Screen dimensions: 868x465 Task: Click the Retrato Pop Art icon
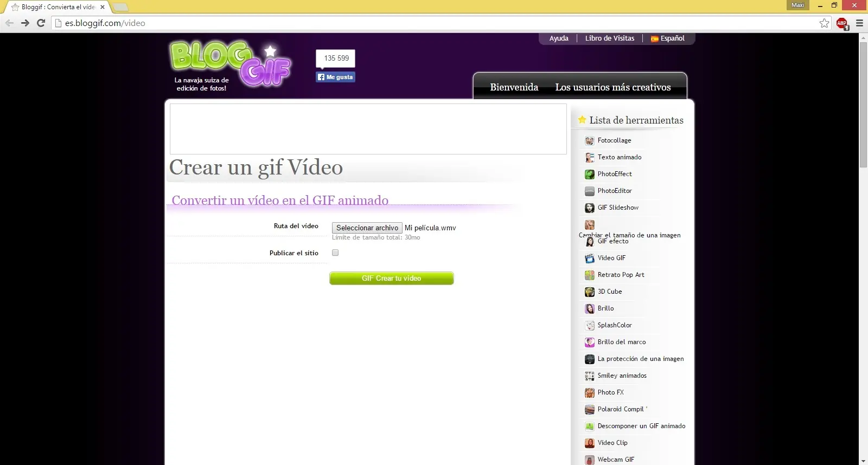589,275
